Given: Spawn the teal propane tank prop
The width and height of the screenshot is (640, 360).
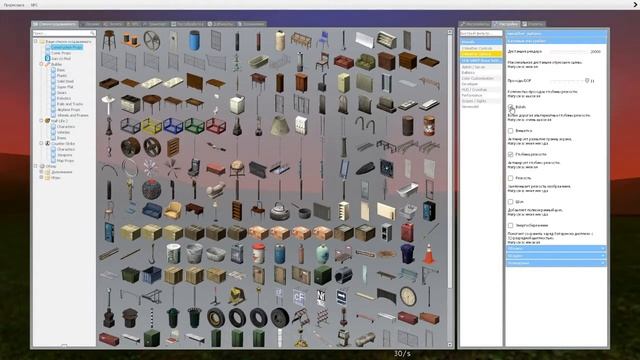Looking at the screenshot, I should [x=322, y=253].
